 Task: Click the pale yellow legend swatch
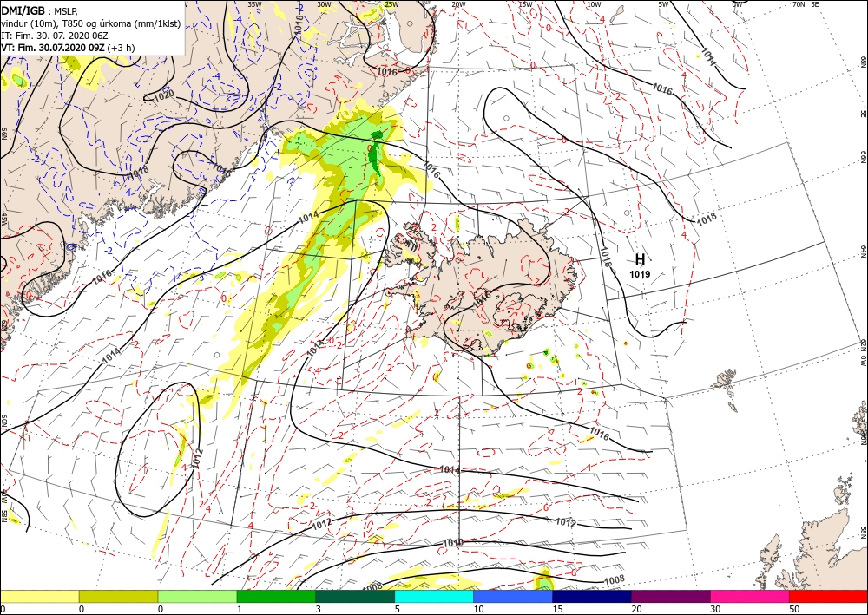pyautogui.click(x=39, y=596)
